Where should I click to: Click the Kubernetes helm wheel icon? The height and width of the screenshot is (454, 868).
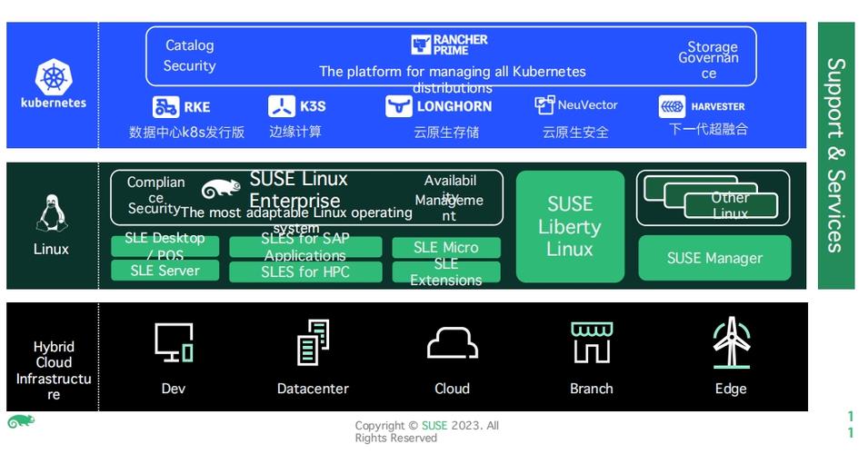pyautogui.click(x=53, y=75)
